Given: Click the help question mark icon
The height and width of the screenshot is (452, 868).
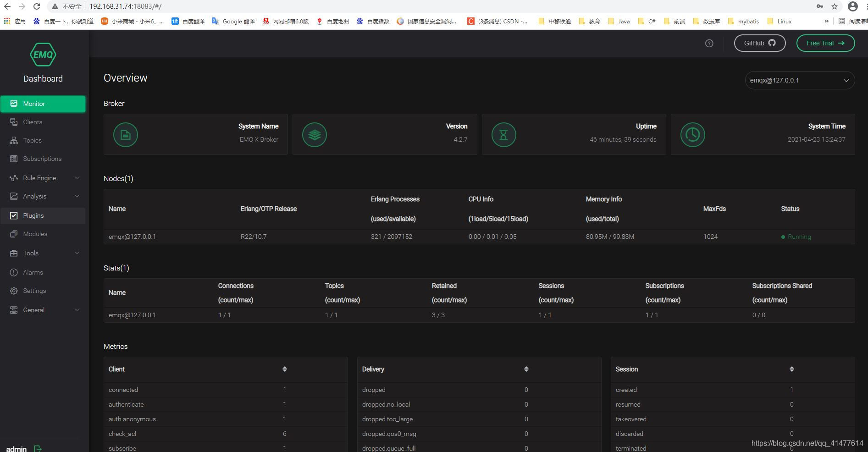Looking at the screenshot, I should [709, 43].
